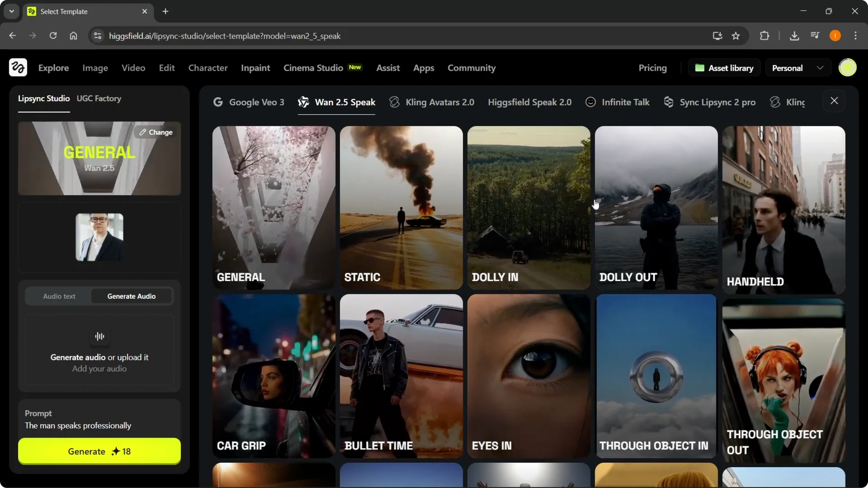The image size is (868, 488).
Task: Close the template selection panel
Action: 834,101
